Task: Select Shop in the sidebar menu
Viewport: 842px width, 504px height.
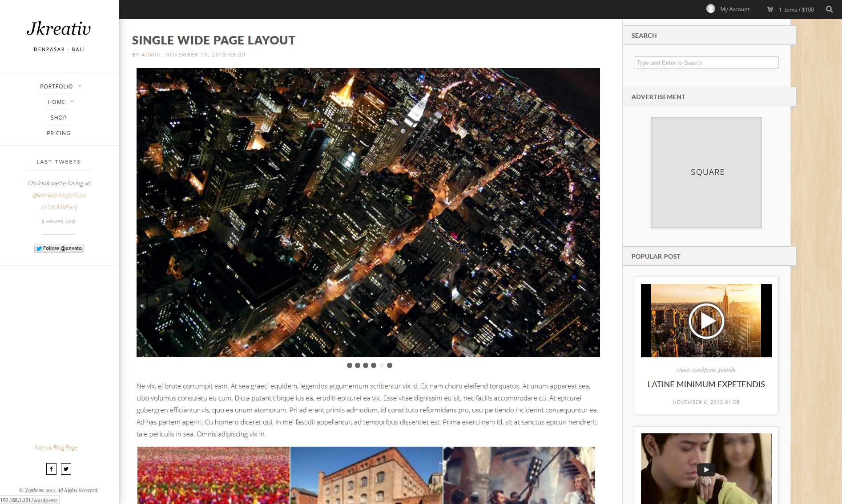Action: pos(58,117)
